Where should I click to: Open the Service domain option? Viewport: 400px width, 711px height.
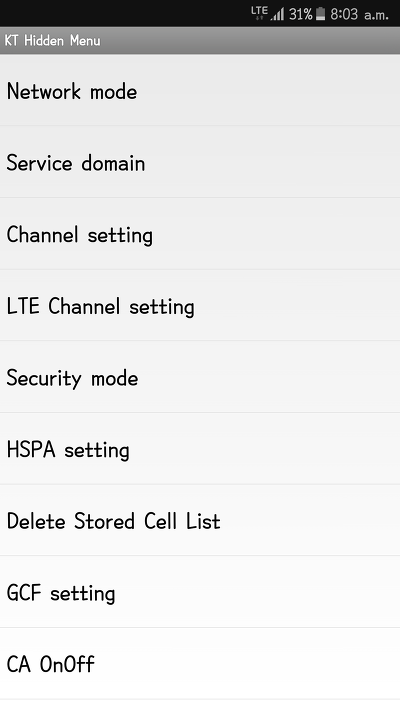(x=200, y=162)
